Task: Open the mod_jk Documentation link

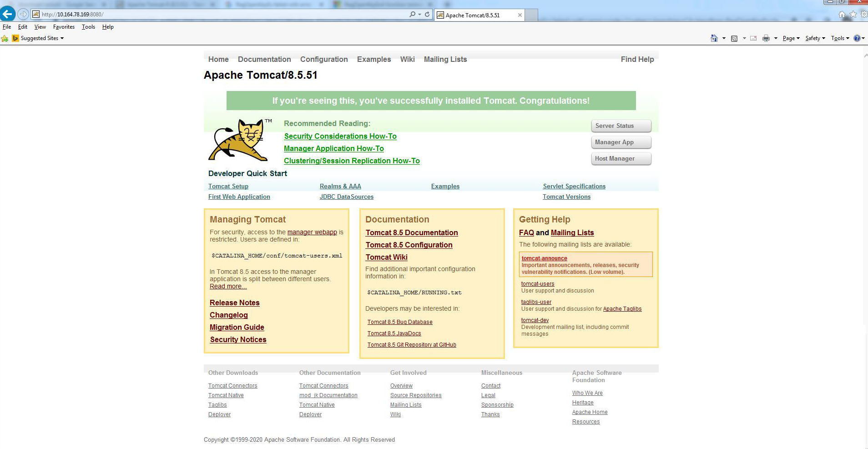Action: tap(328, 395)
